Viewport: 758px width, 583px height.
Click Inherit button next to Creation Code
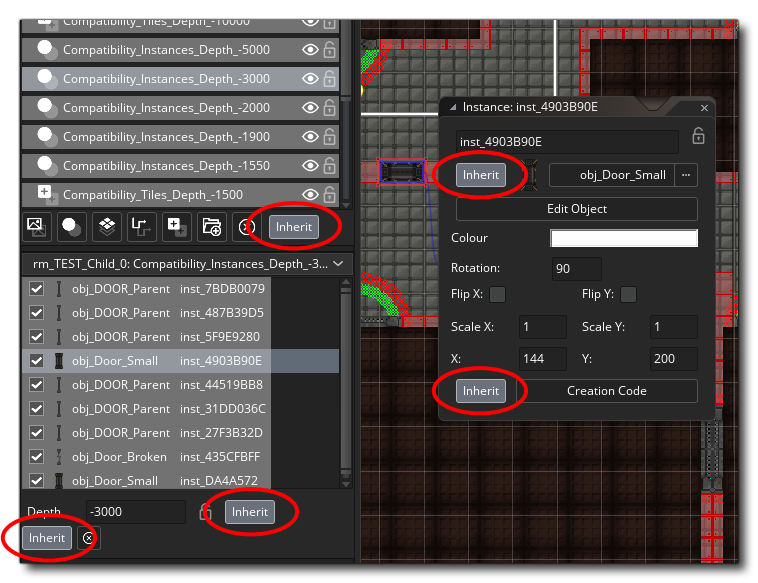pyautogui.click(x=481, y=391)
